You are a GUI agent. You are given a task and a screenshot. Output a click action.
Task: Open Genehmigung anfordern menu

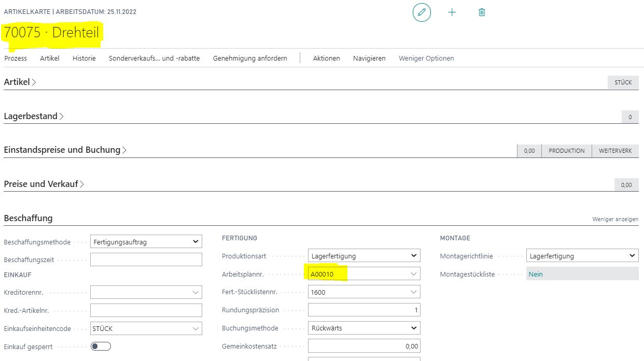pos(250,58)
